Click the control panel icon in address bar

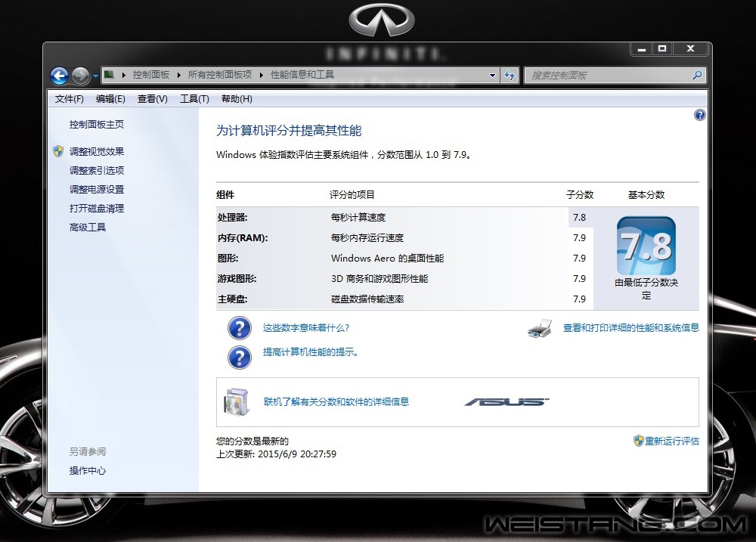coord(110,75)
